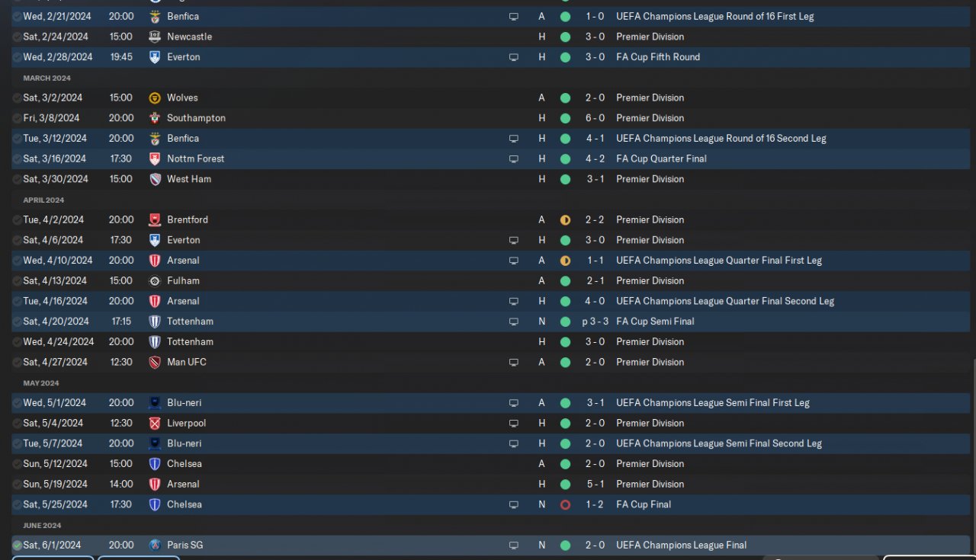976x560 pixels.
Task: Click the Paris SG club badge
Action: [155, 545]
